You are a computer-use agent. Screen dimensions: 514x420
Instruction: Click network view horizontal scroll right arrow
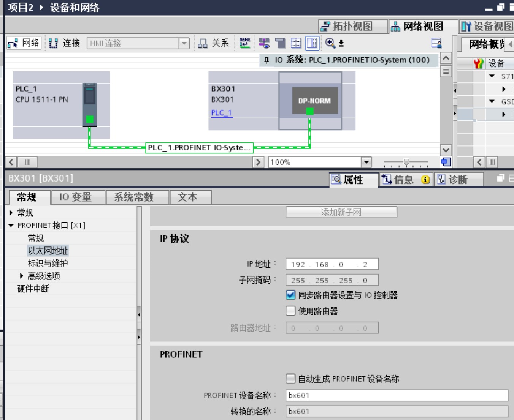(x=259, y=163)
